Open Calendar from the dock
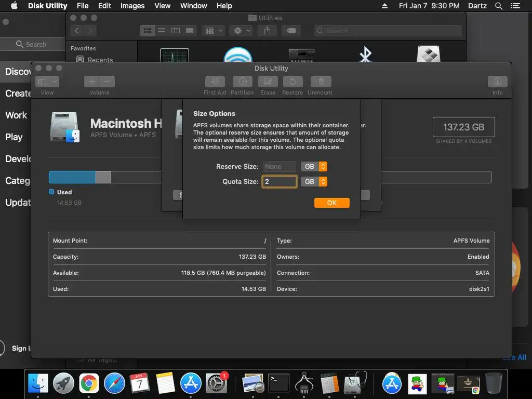Screen dimensions: 532x399 coord(139,383)
